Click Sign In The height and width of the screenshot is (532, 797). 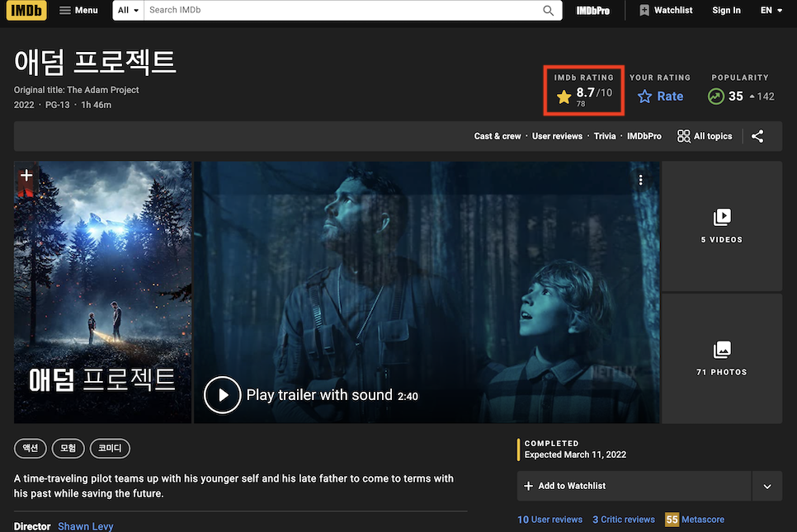tap(726, 10)
